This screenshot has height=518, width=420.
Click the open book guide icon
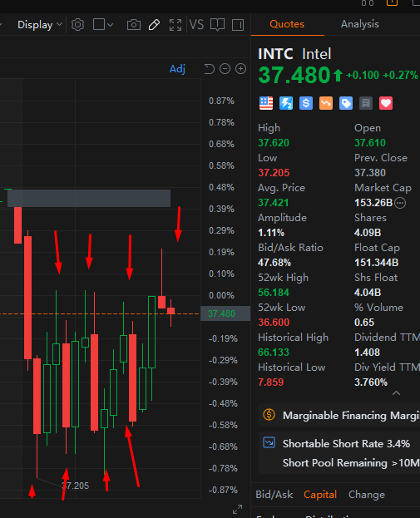point(217,25)
